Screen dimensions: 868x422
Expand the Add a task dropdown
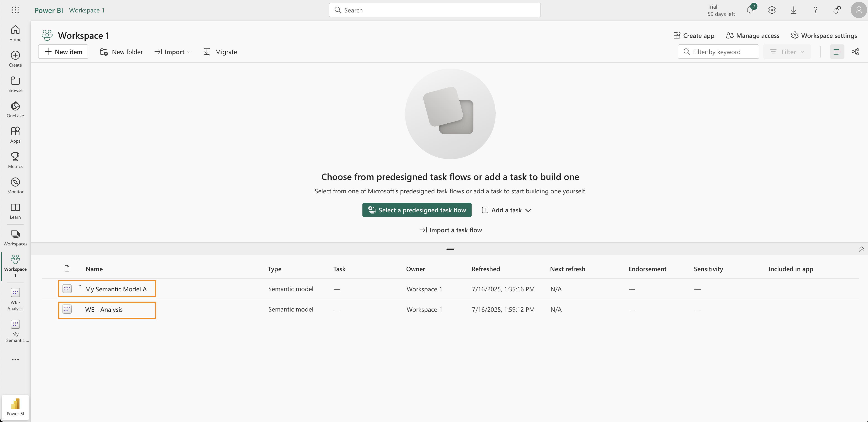506,210
